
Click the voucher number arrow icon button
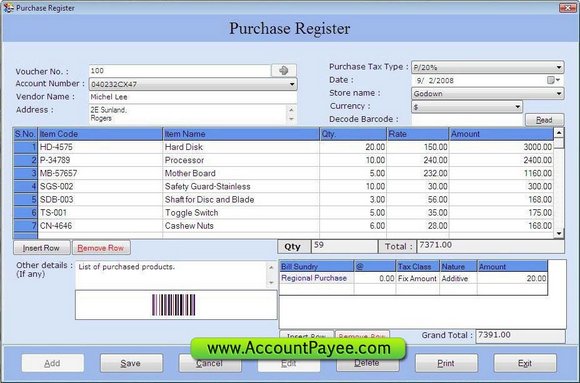coord(284,70)
